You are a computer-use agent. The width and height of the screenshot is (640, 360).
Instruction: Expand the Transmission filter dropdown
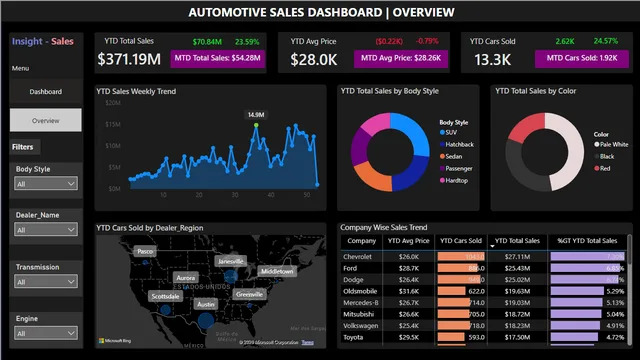(x=46, y=282)
